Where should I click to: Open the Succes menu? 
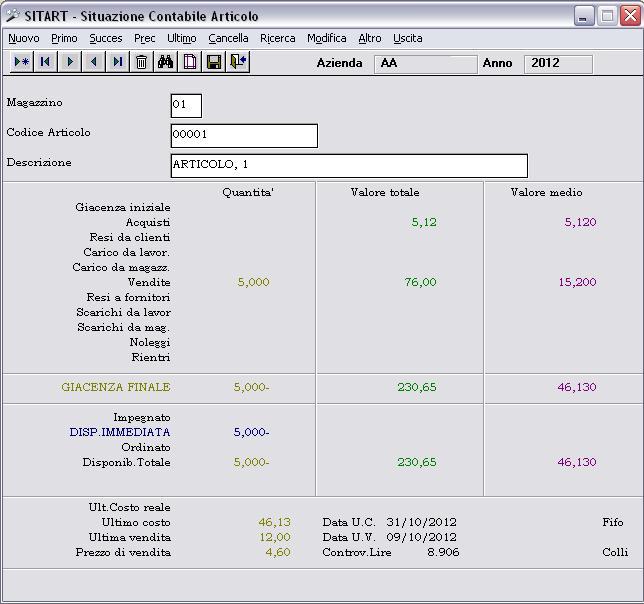[106, 38]
